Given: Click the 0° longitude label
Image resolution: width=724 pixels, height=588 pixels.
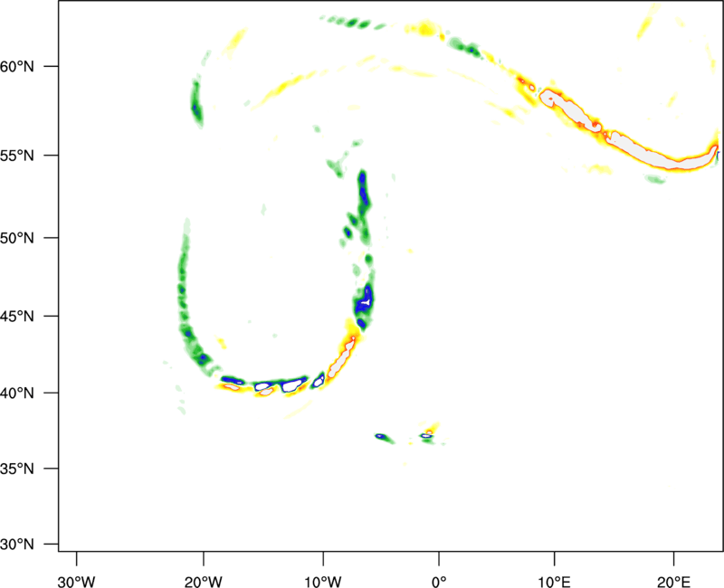Looking at the screenshot, I should pos(439,582).
